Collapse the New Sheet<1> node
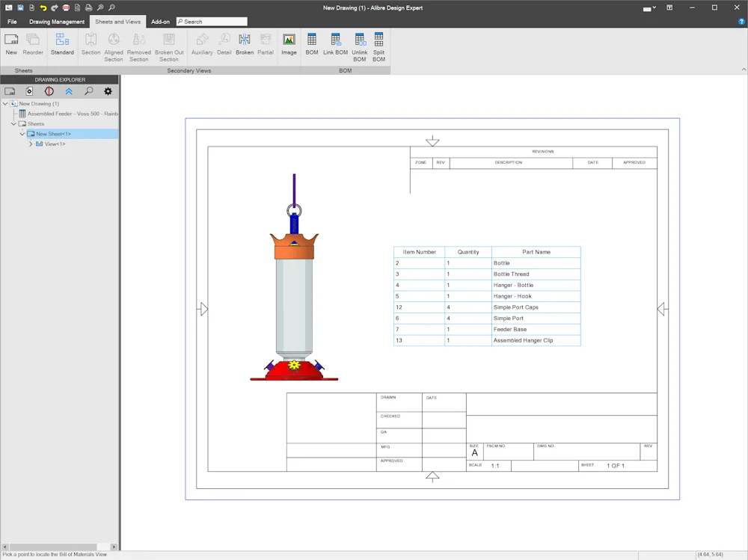Screen dimensions: 748x560 22,134
